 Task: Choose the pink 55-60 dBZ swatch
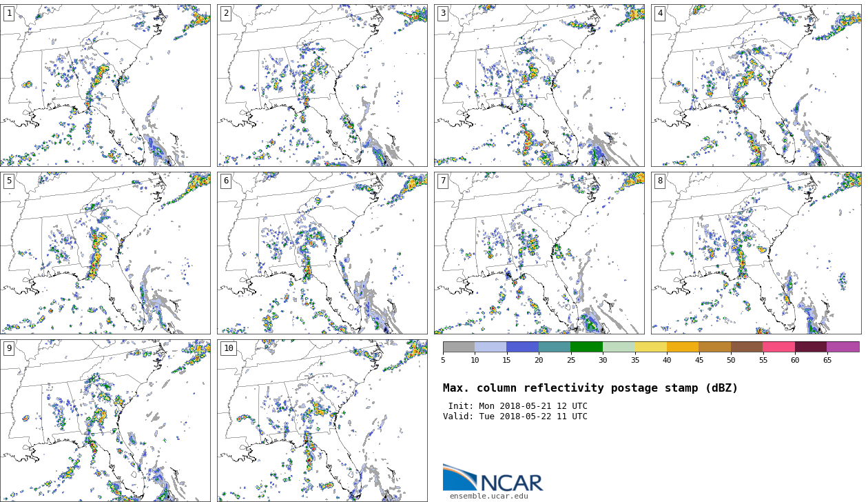point(778,347)
